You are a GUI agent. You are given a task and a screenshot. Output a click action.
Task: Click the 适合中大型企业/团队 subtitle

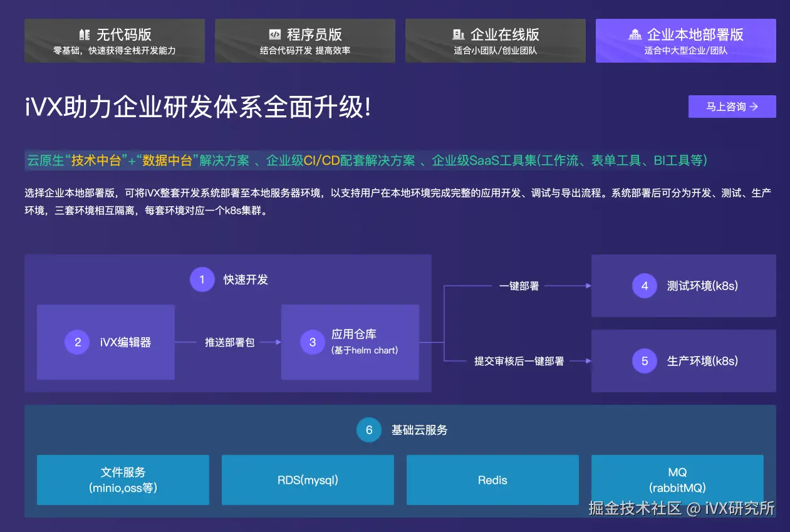click(686, 51)
